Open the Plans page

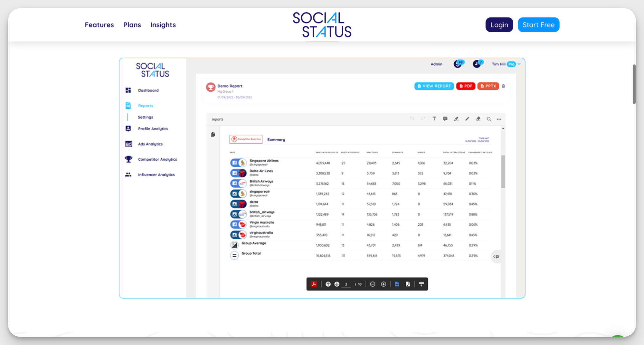pos(132,25)
